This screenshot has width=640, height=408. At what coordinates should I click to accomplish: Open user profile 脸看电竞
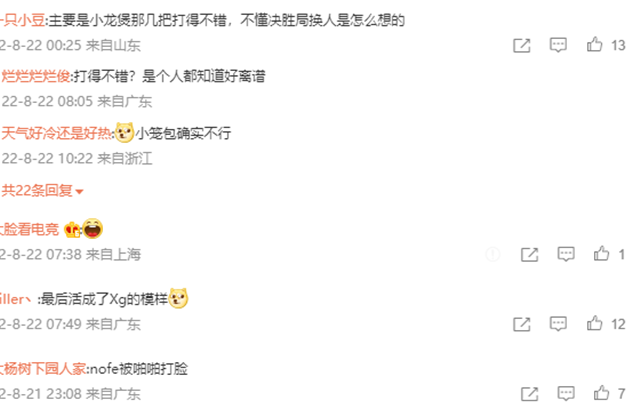29,229
